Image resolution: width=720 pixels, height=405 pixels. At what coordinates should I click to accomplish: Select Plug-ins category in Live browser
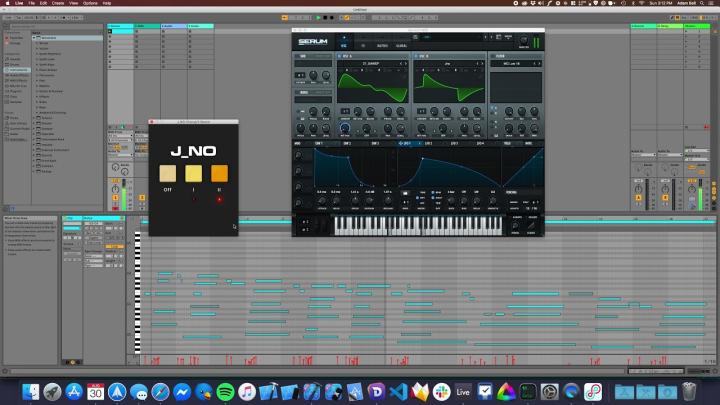tap(16, 91)
